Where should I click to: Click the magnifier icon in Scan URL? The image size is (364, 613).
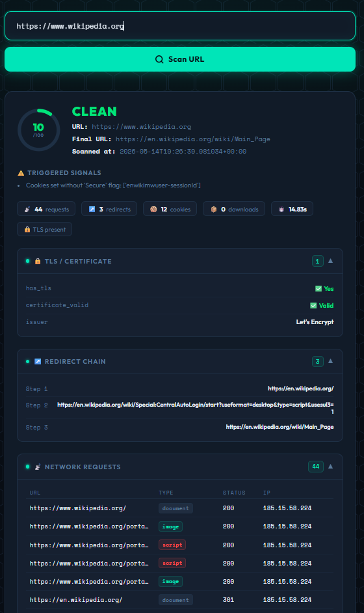point(159,59)
